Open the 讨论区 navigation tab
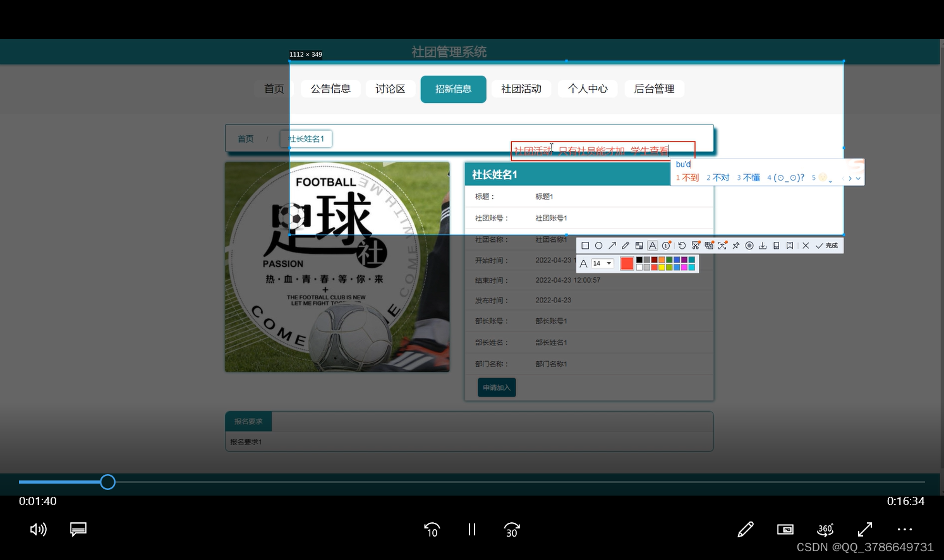 (390, 89)
